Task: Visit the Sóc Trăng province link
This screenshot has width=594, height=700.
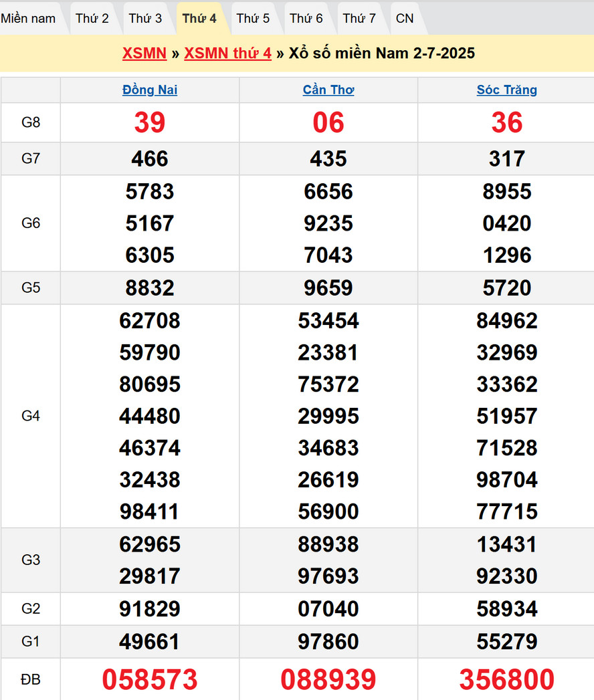Action: click(x=506, y=90)
